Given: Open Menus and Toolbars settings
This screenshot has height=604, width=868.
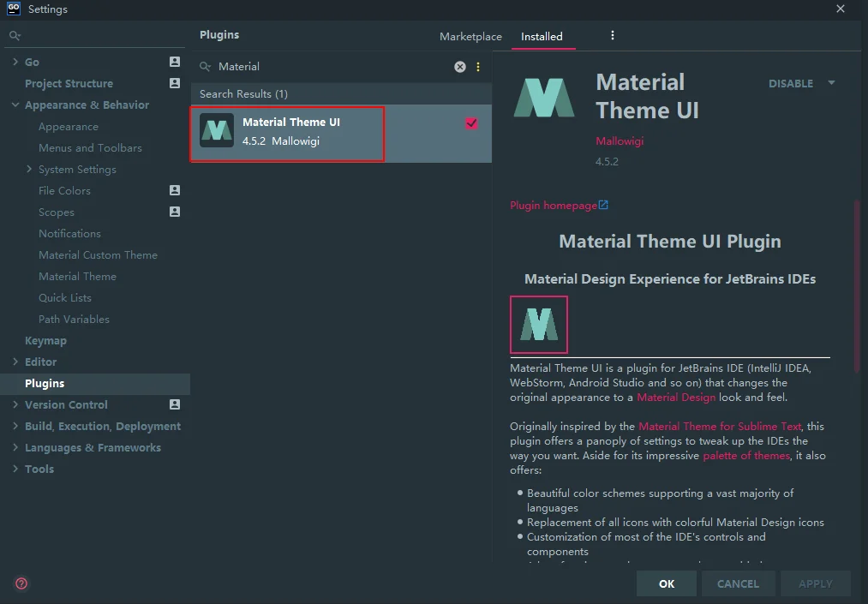Looking at the screenshot, I should pyautogui.click(x=90, y=148).
